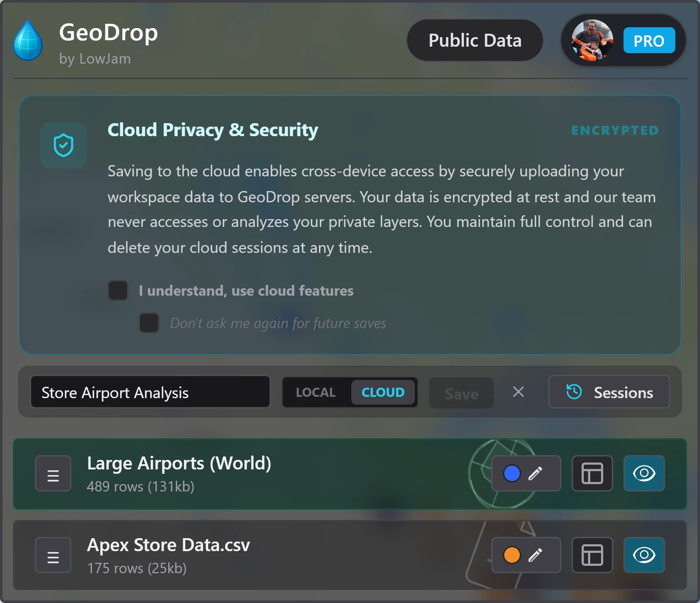Hide the Apex Store Data.csv layer

click(x=644, y=555)
